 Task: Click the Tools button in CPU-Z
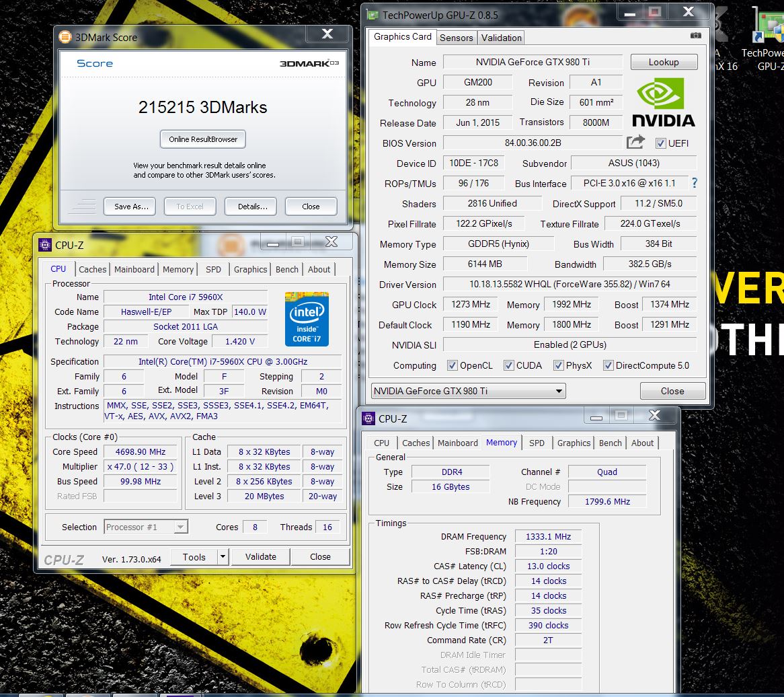pyautogui.click(x=194, y=556)
